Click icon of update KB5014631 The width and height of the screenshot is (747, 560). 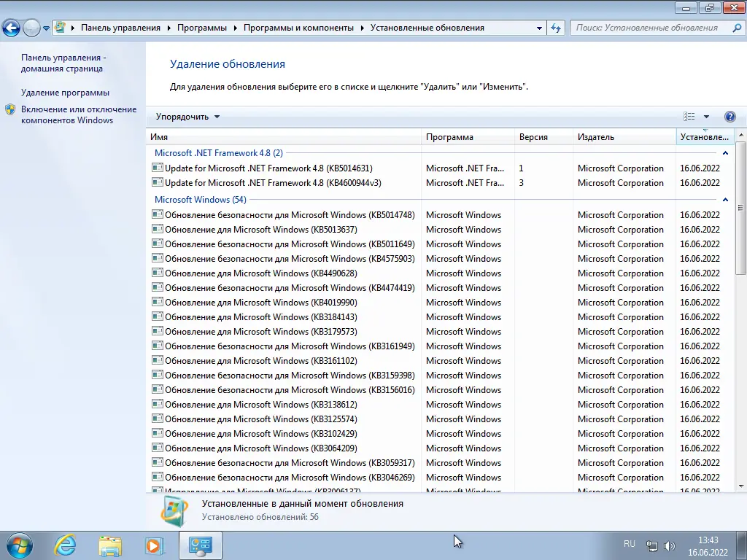click(158, 168)
